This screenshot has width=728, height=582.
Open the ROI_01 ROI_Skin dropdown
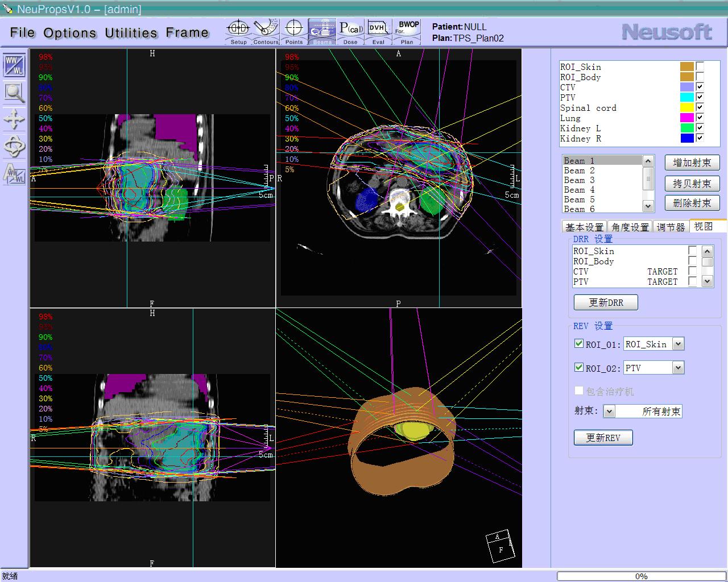coord(678,344)
